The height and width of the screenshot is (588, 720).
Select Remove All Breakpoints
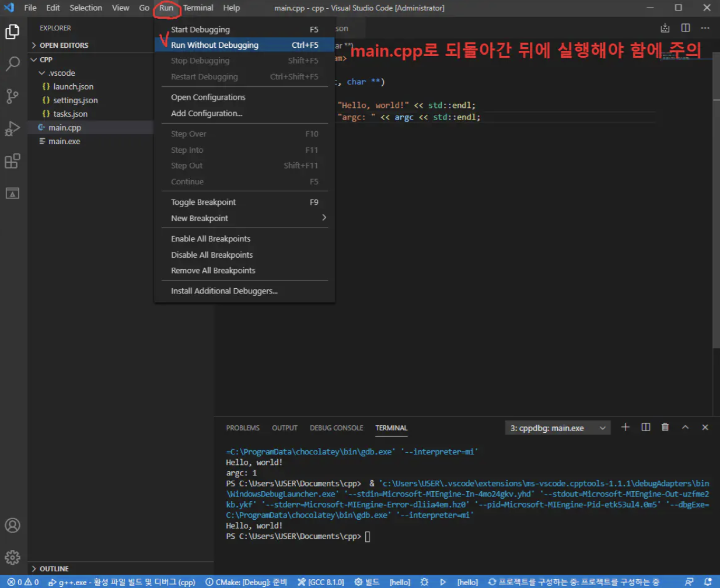(x=244, y=270)
